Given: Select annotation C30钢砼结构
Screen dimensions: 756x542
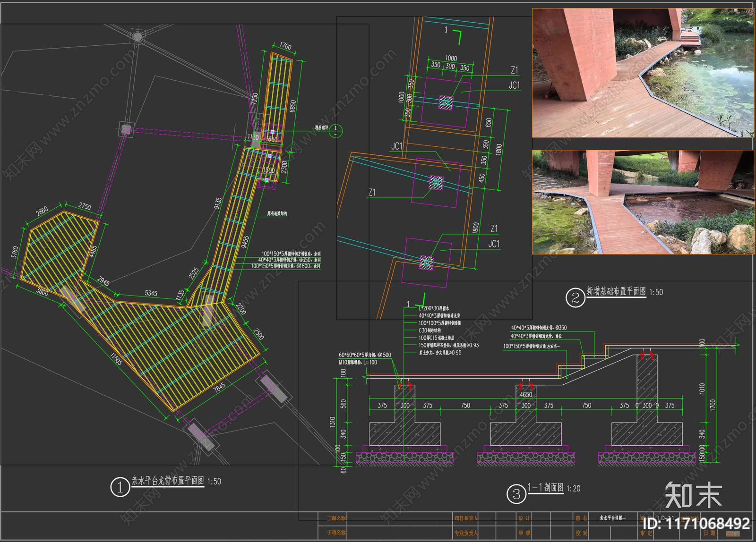Looking at the screenshot, I should (430, 330).
